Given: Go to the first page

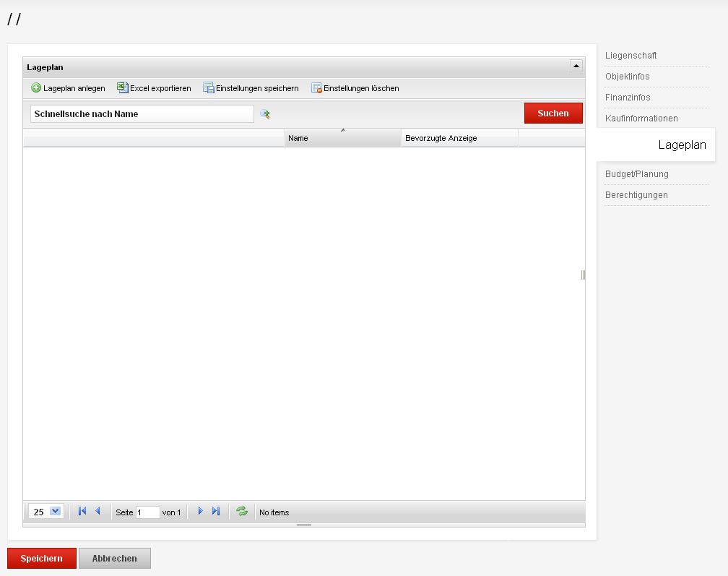Looking at the screenshot, I should (82, 512).
